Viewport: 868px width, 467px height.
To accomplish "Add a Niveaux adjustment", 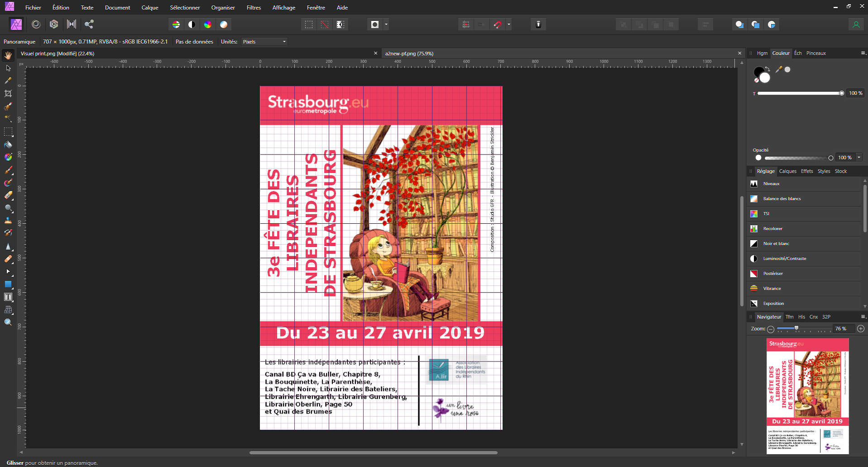I will [x=804, y=184].
